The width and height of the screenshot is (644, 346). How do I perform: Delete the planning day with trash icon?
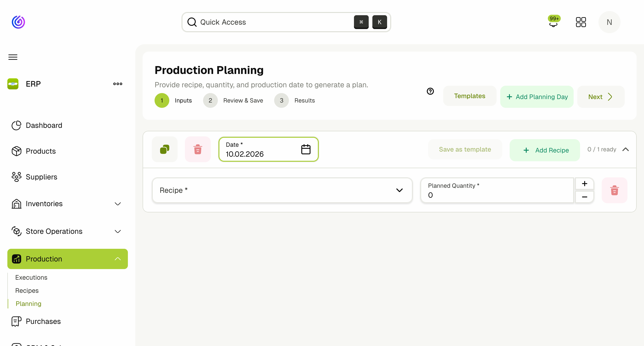pos(198,149)
